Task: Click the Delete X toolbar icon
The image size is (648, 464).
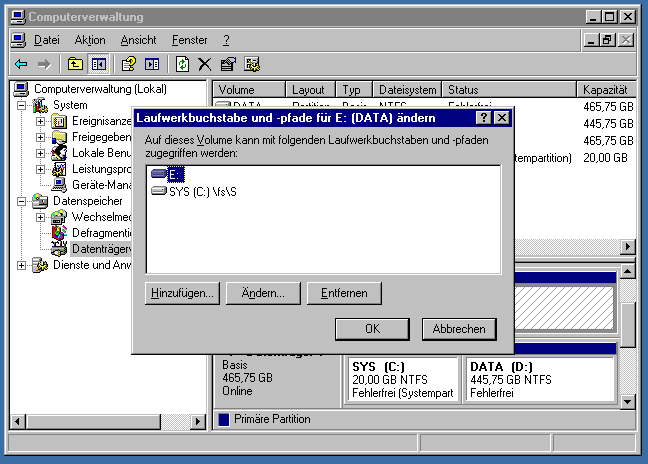Action: click(205, 64)
